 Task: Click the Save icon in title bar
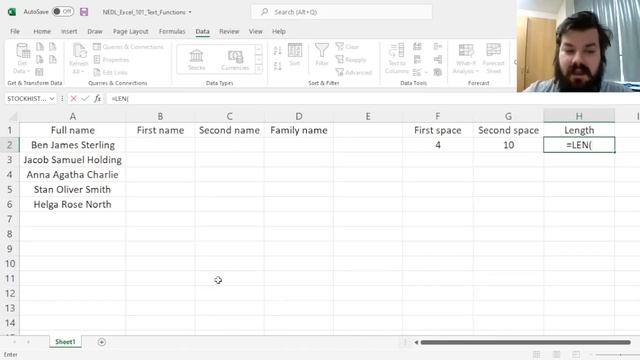[x=84, y=12]
